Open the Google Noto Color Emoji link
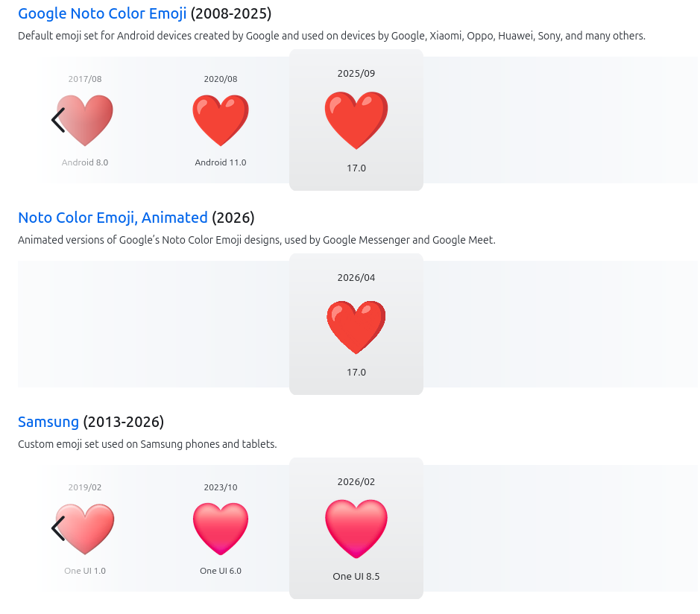 click(102, 13)
